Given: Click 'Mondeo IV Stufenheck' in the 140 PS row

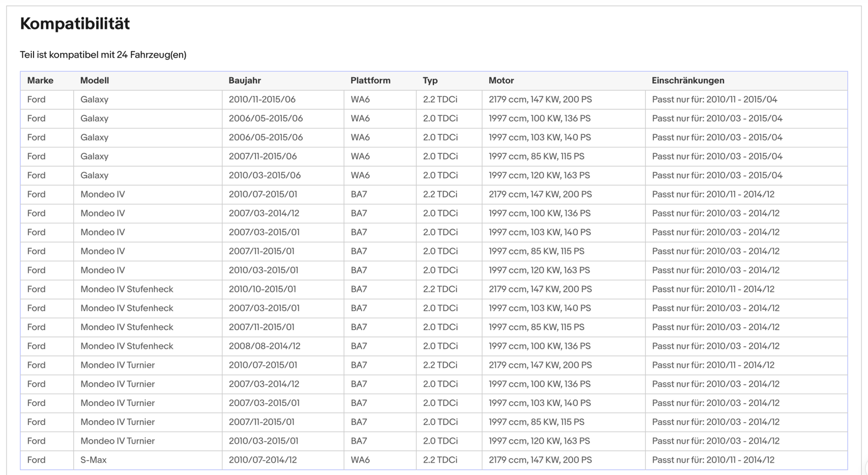Looking at the screenshot, I should (x=127, y=308).
